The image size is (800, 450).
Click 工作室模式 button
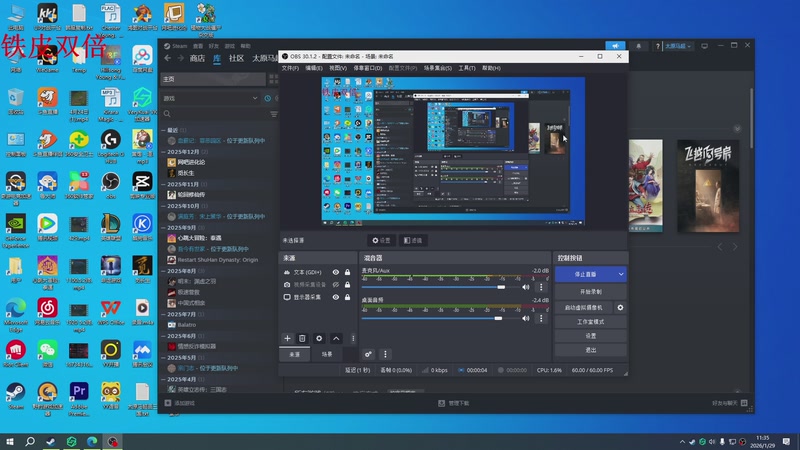tap(591, 322)
